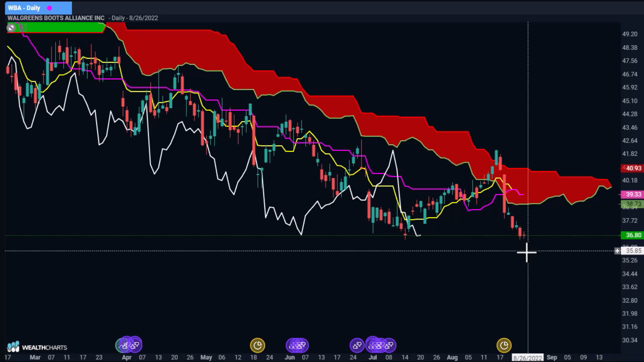The image size is (644, 362).
Task: Open the purple event marker near Jun 24
Action: click(357, 345)
